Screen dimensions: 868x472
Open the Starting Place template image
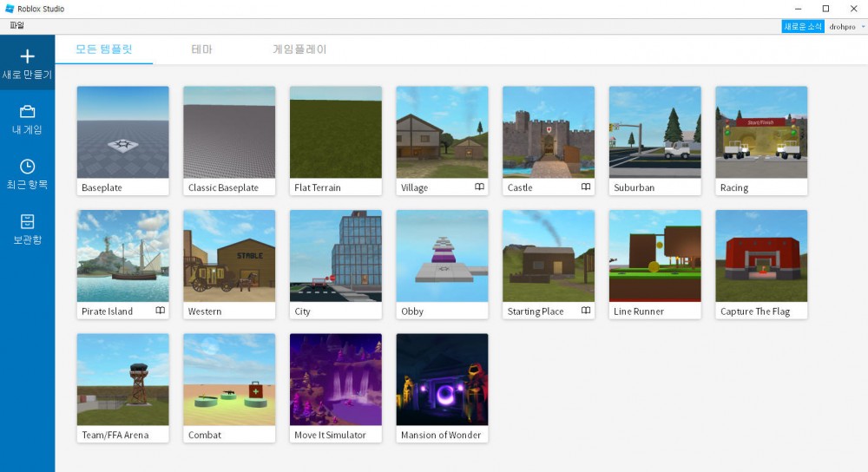[548, 256]
